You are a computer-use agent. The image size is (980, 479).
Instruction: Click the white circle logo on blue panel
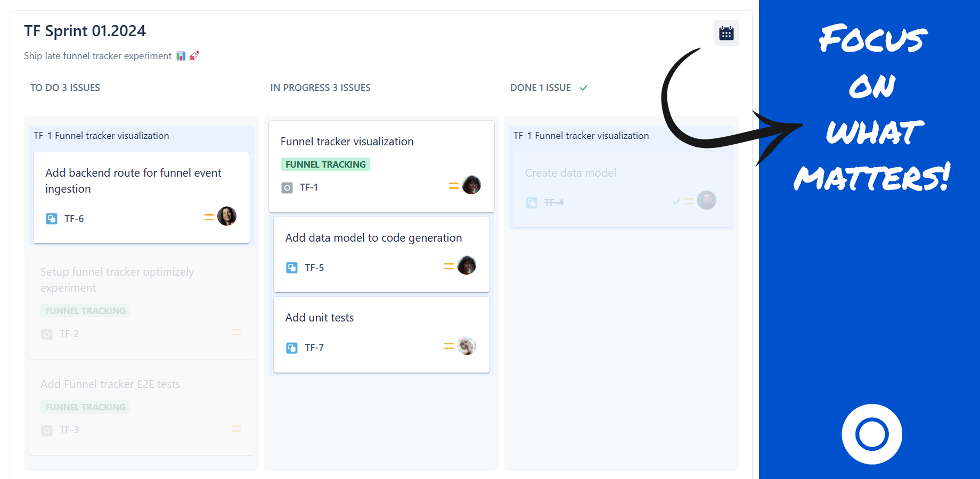tap(872, 434)
